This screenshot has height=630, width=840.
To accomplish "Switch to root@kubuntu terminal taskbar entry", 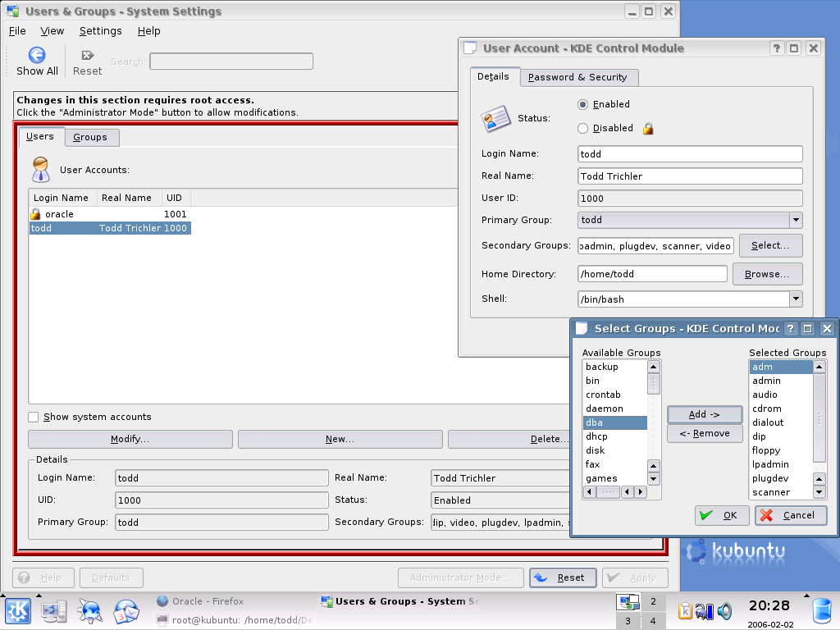I will point(235,620).
